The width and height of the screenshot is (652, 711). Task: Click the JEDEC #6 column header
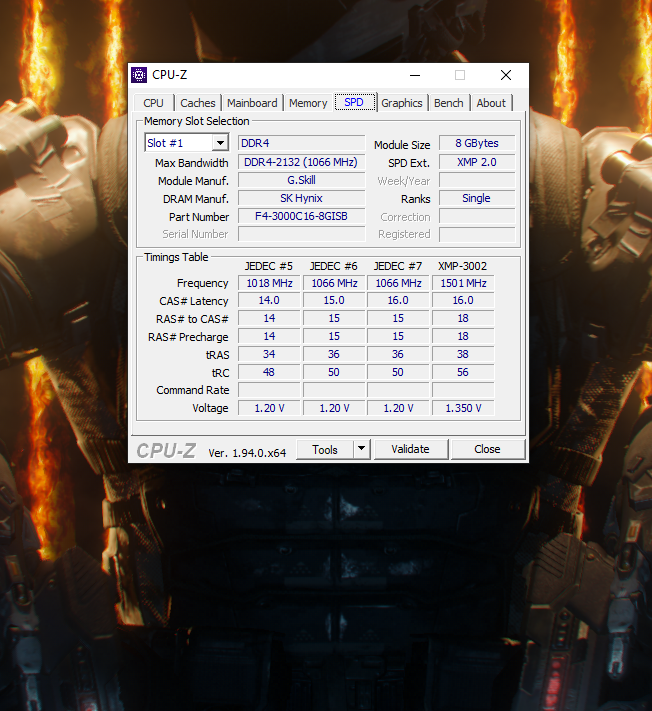pos(334,266)
